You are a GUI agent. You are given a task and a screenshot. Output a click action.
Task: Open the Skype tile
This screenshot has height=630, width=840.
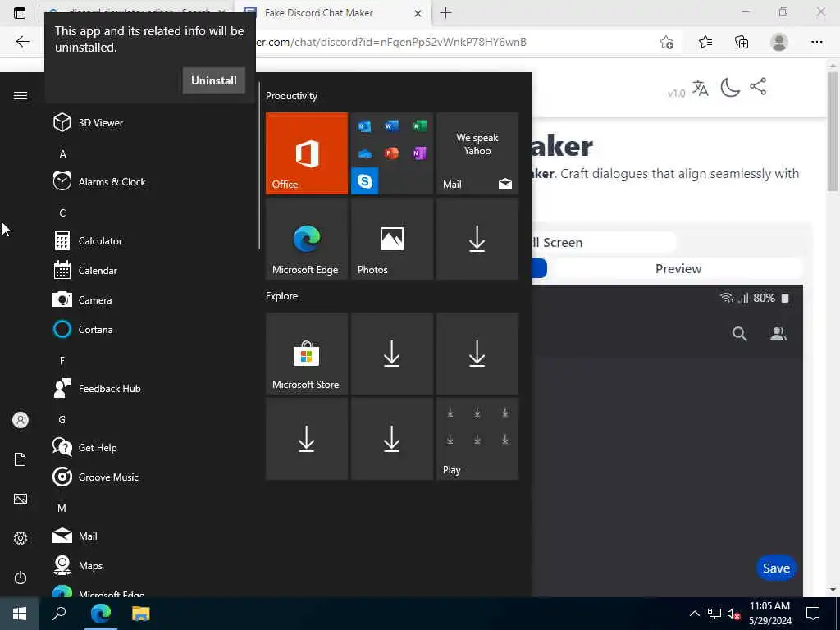coord(365,181)
